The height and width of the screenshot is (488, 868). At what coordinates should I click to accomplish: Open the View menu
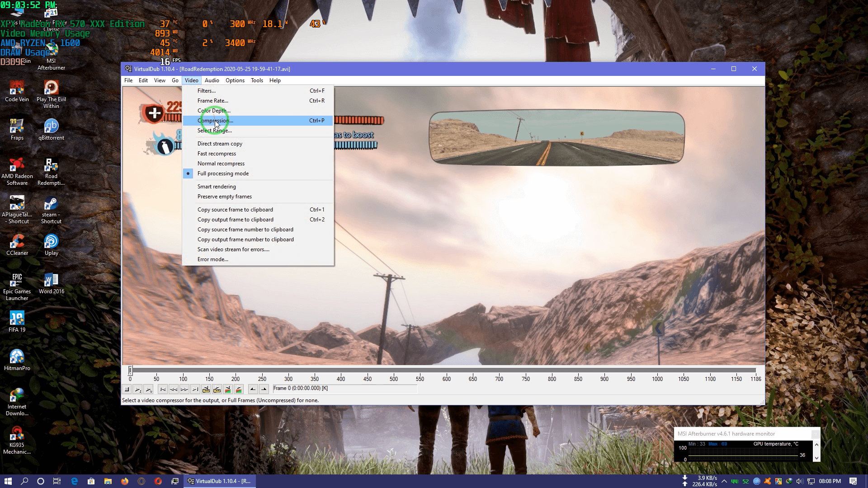click(160, 80)
